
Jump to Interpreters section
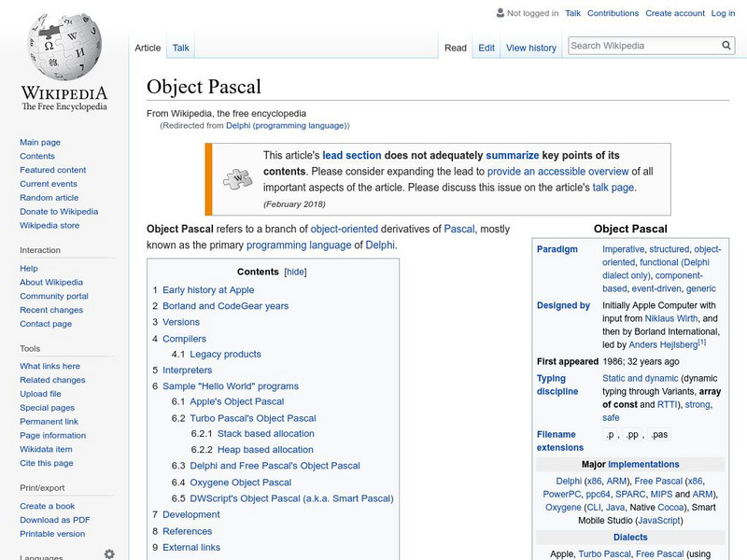(188, 370)
